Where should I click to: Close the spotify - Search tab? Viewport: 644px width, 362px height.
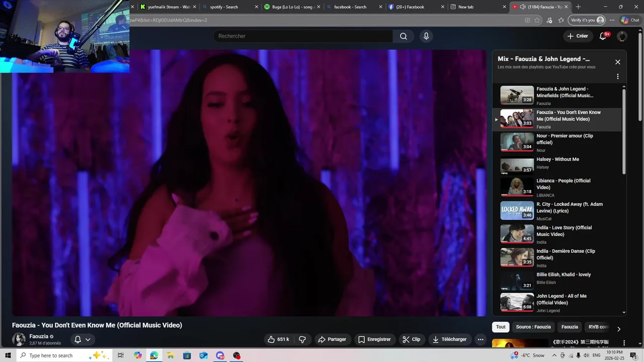click(x=257, y=7)
